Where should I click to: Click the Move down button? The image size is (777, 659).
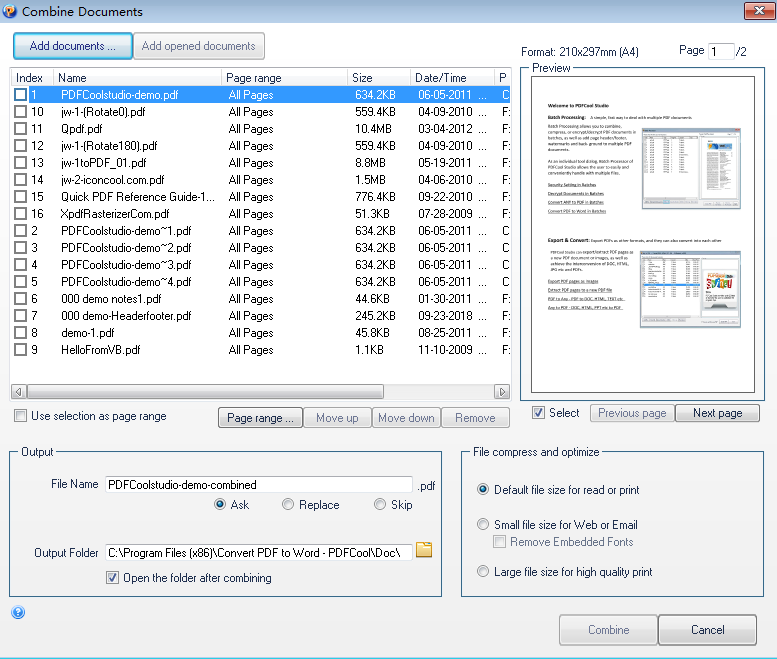pyautogui.click(x=406, y=418)
